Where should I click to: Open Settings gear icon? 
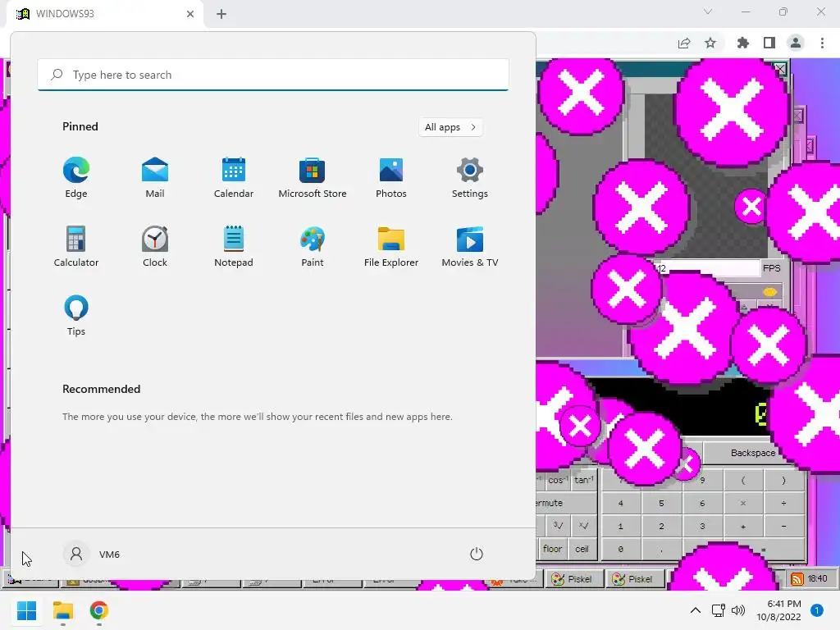pos(470,177)
